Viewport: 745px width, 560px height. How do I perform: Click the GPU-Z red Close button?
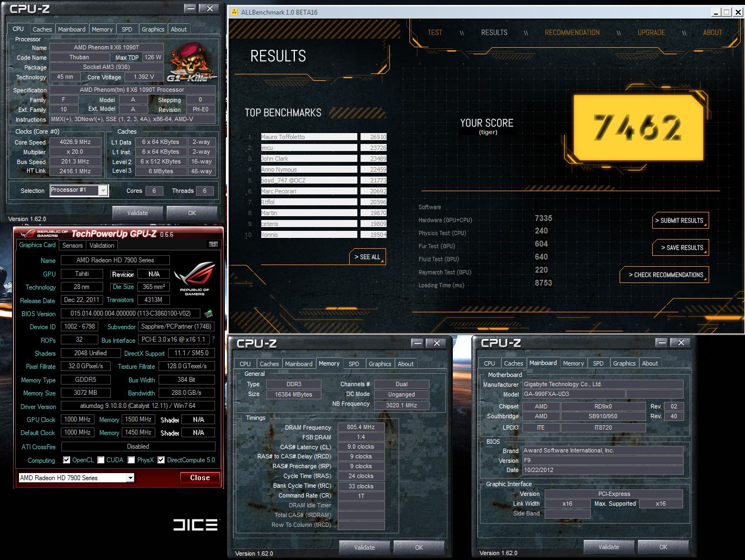200,478
